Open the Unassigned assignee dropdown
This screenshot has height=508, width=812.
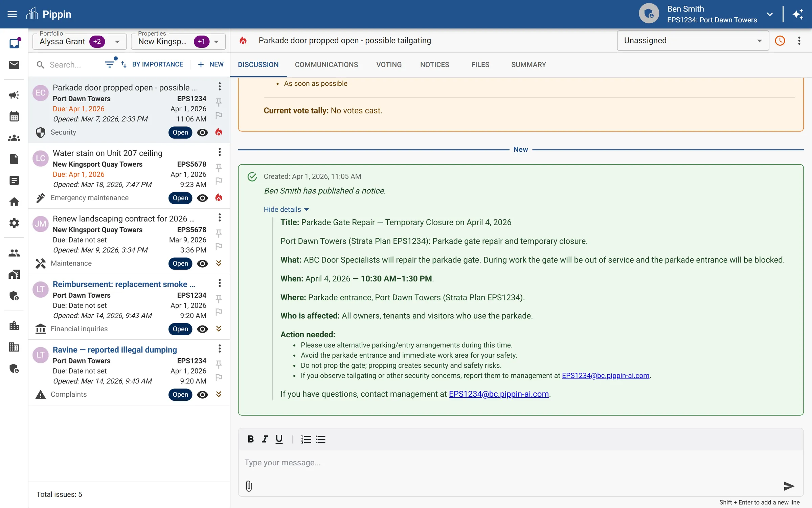pyautogui.click(x=692, y=41)
